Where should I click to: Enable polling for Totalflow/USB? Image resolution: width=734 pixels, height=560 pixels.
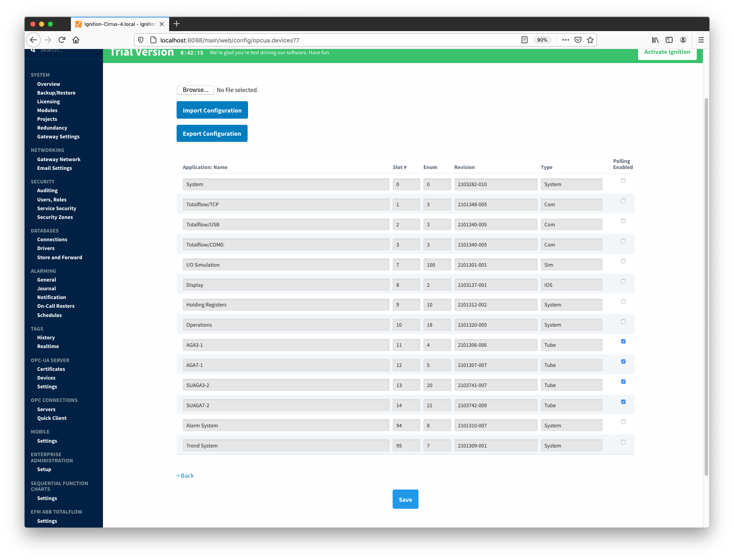(623, 221)
